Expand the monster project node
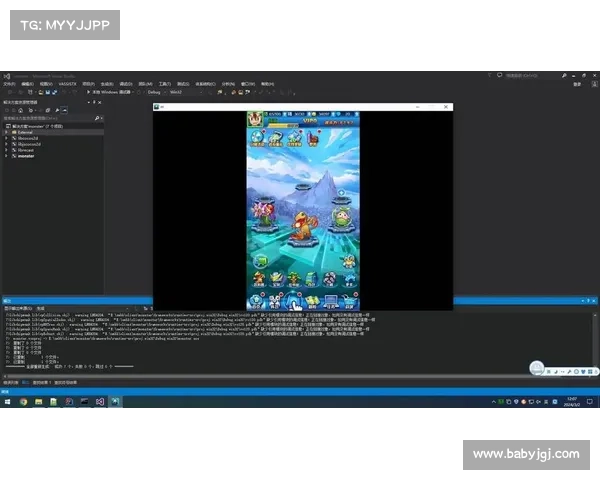This screenshot has height=480, width=600. tap(7, 156)
